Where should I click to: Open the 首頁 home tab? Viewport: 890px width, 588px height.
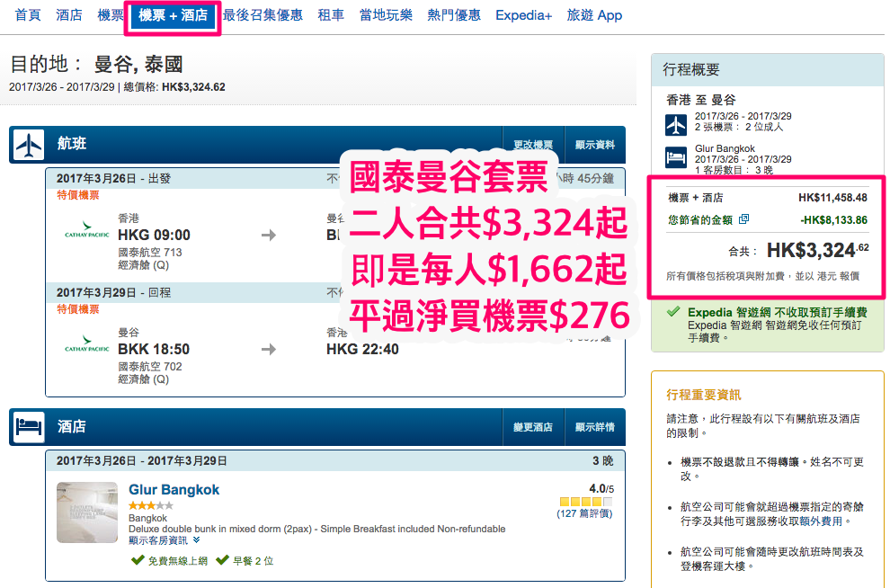[28, 15]
